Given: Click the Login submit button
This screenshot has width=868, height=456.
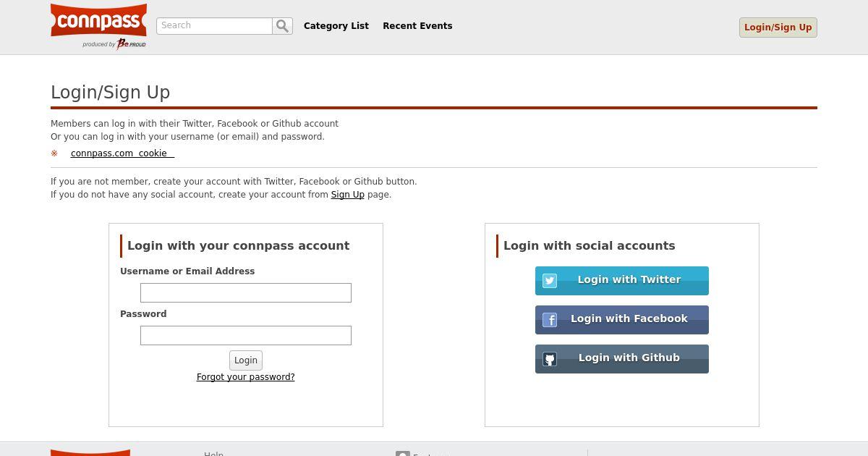Looking at the screenshot, I should (x=246, y=360).
